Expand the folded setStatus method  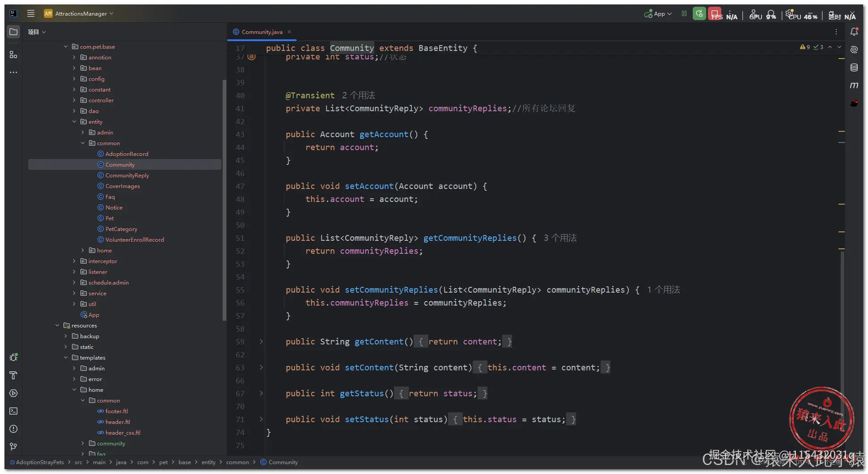click(261, 419)
